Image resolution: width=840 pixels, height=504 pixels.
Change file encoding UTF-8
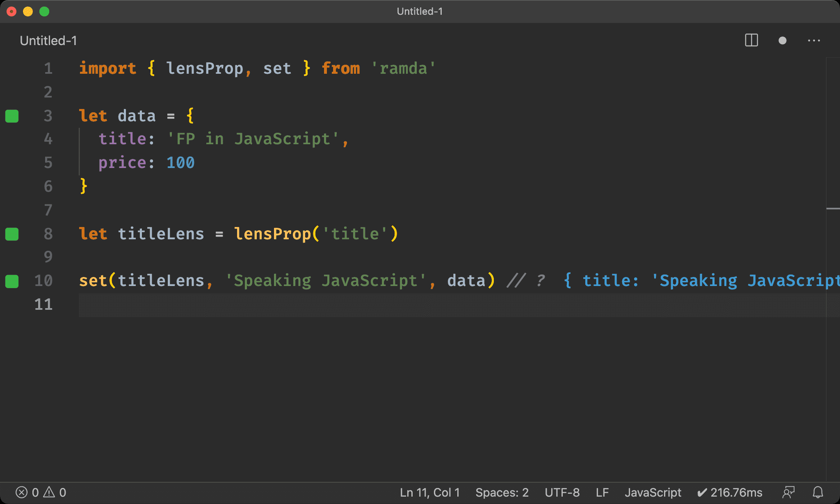(562, 492)
